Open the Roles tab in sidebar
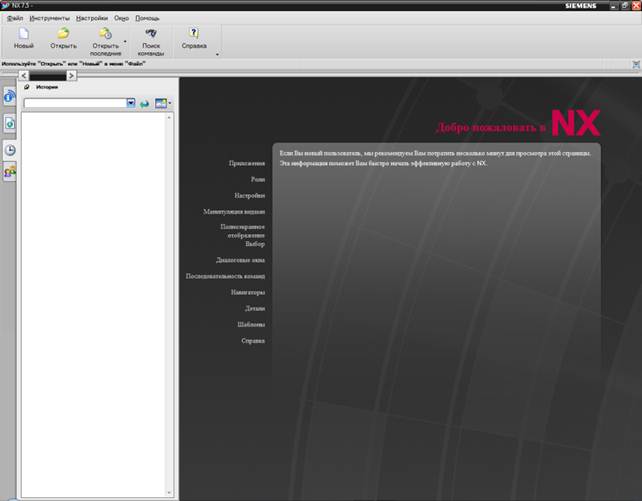This screenshot has height=501, width=642. point(9,172)
